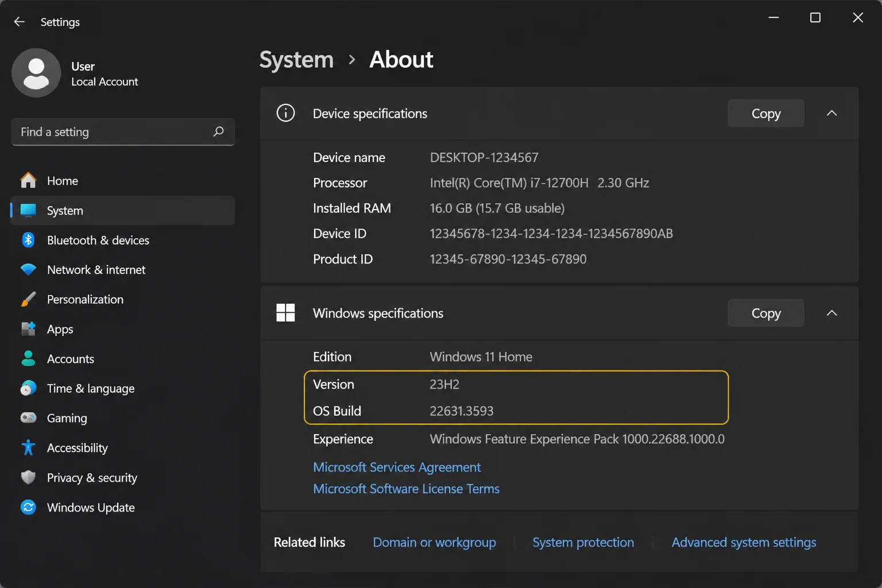Click the System monitor icon
Viewport: 882px width, 588px height.
[28, 210]
